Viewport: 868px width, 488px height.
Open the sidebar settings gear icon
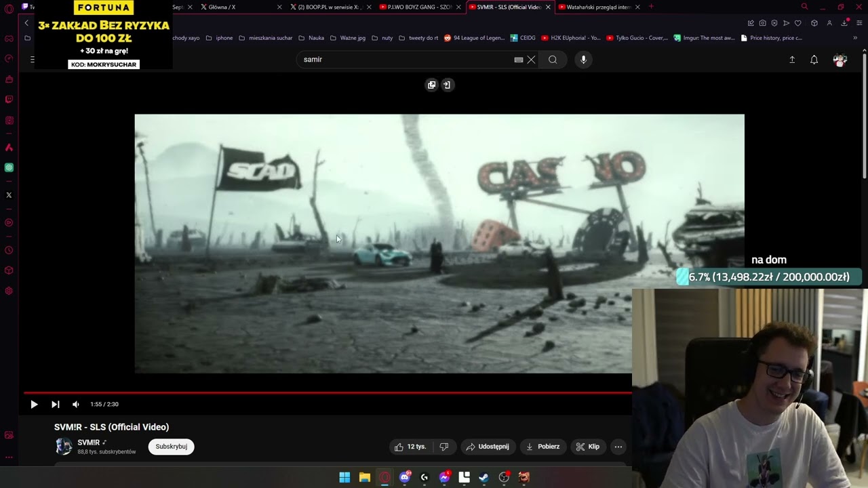click(9, 291)
